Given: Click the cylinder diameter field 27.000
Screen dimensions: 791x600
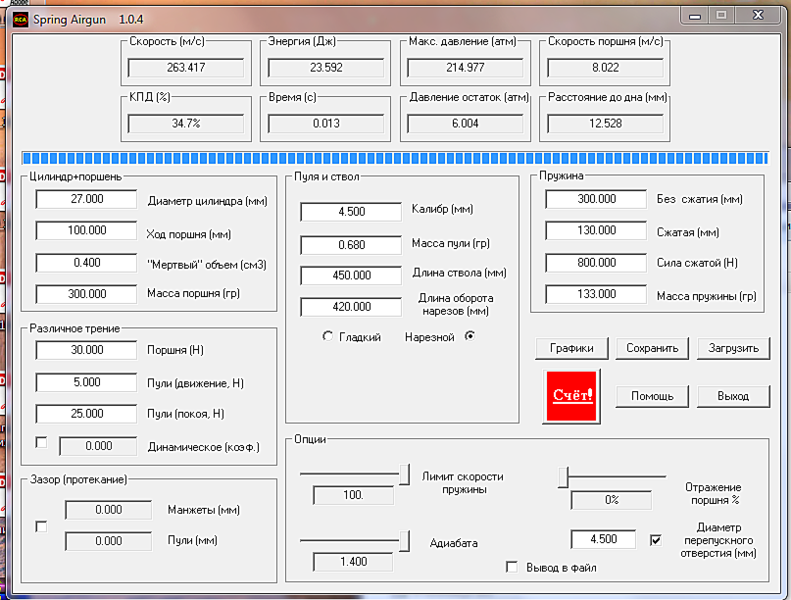Looking at the screenshot, I should pyautogui.click(x=86, y=199).
